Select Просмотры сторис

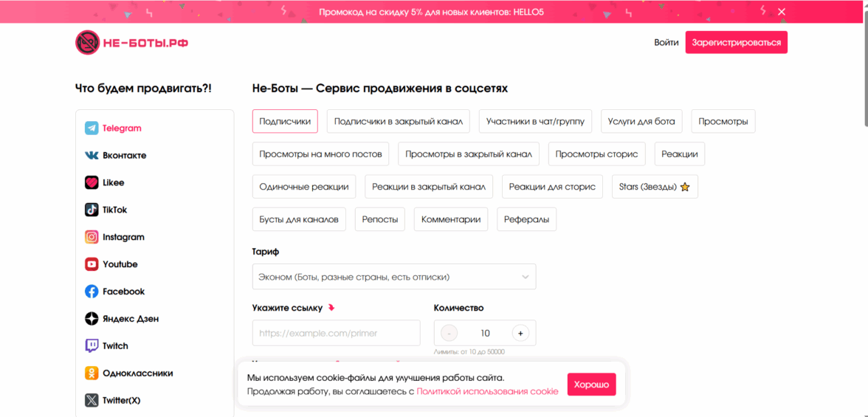[596, 154]
